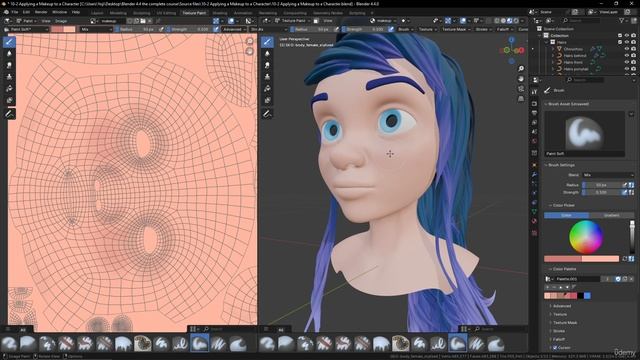Image resolution: width=640 pixels, height=360 pixels.
Task: Click the navigation axis gizmo in viewport
Action: click(512, 50)
